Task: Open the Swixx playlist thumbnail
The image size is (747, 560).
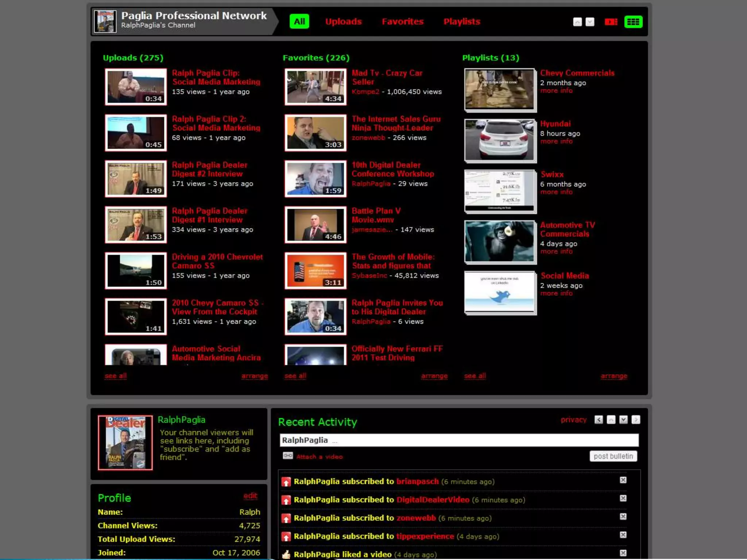Action: click(500, 191)
